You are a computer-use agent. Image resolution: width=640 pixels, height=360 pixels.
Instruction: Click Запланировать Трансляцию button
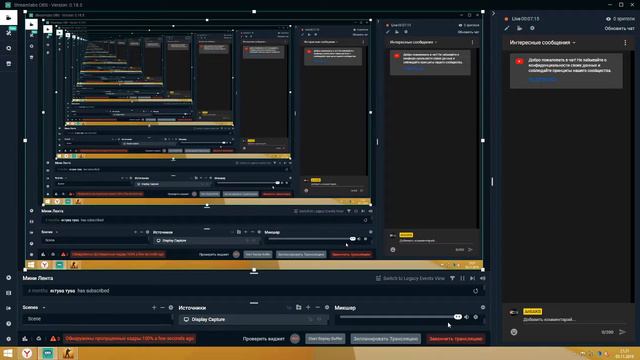pyautogui.click(x=385, y=338)
